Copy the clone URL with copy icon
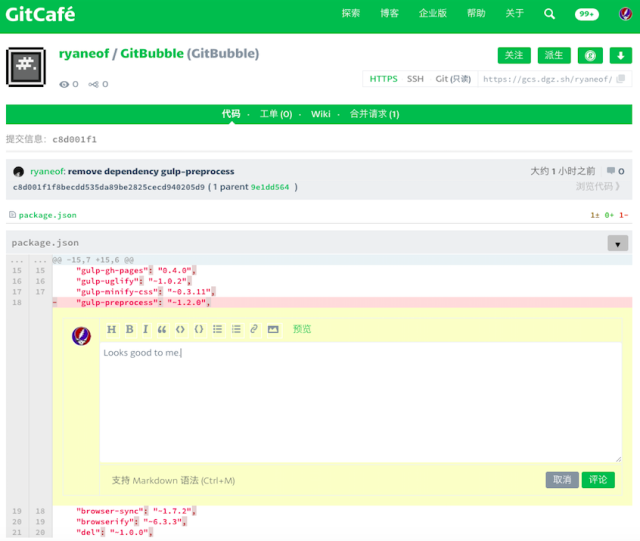The image size is (640, 541). click(x=621, y=79)
